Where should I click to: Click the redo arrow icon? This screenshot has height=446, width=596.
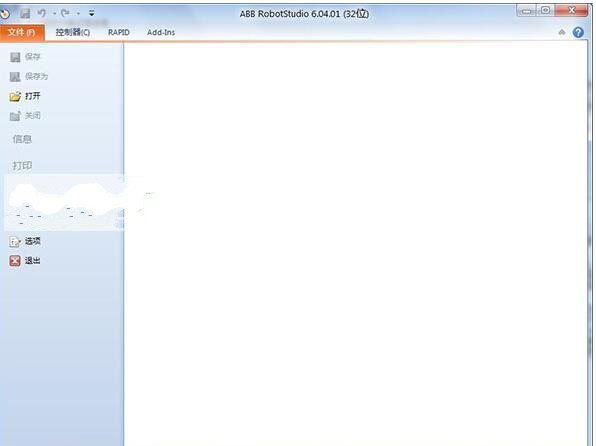(x=65, y=14)
